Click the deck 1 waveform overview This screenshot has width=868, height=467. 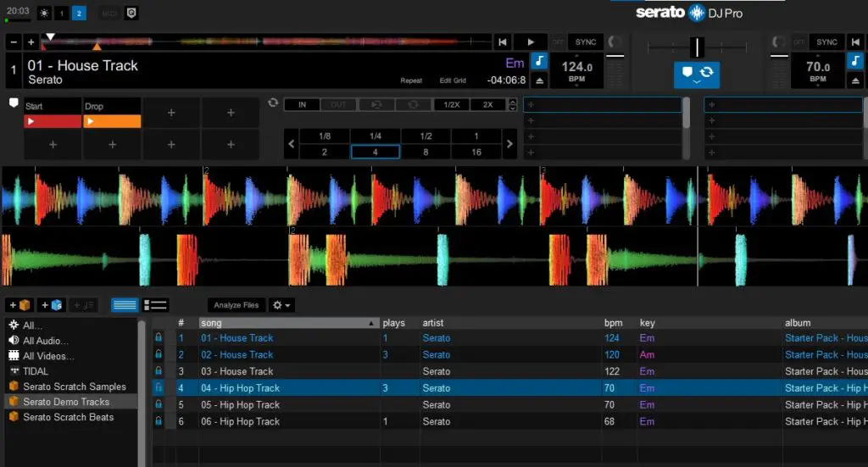coord(265,42)
